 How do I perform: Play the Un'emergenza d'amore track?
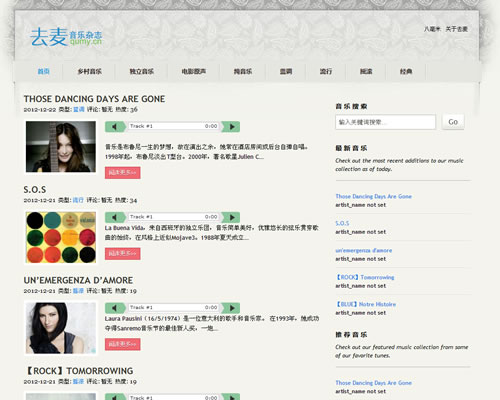[232, 308]
